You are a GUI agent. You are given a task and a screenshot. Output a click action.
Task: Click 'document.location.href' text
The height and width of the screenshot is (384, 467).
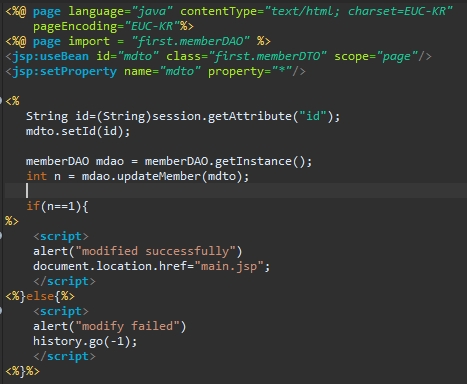(110, 266)
